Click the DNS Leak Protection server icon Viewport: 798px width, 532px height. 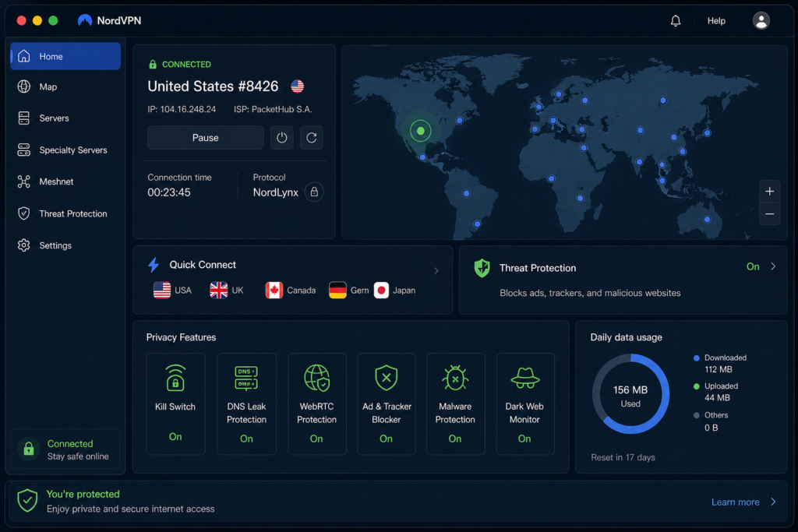click(x=246, y=378)
